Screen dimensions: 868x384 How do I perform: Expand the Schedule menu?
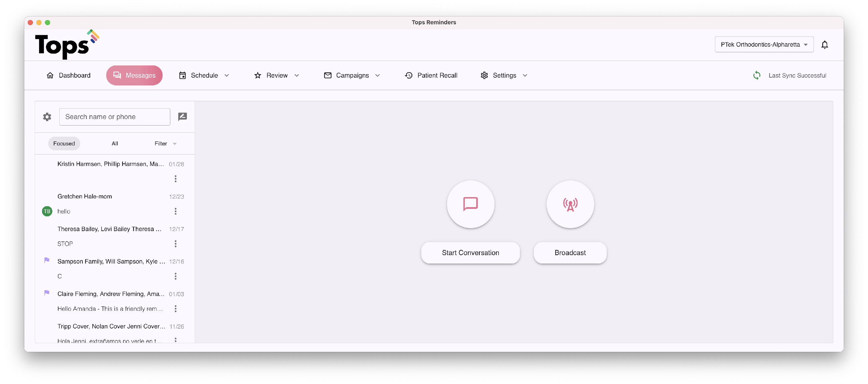pos(204,75)
